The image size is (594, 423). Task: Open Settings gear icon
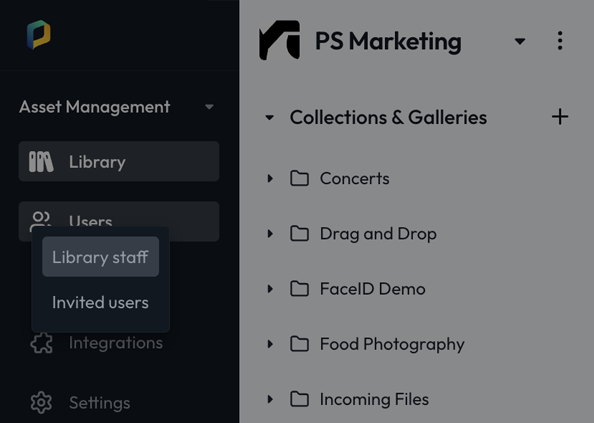(41, 403)
